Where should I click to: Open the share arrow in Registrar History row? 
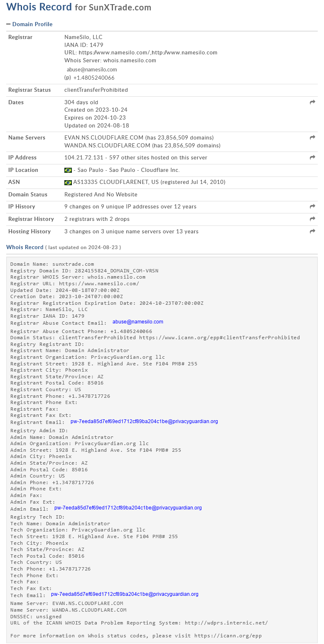click(x=313, y=219)
